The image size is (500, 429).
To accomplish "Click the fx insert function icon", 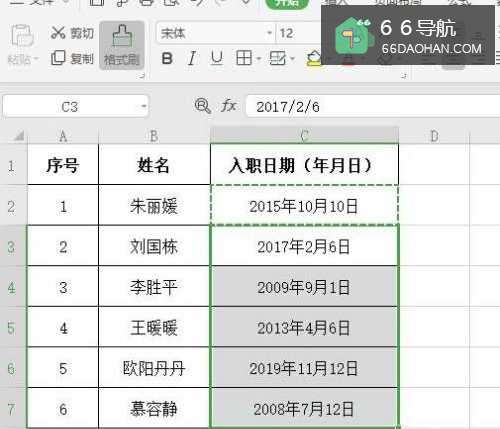I will (229, 106).
